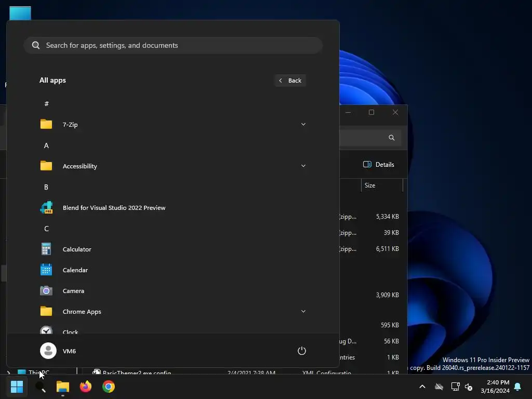532x399 pixels.
Task: Select the 5,334 KB file size cell
Action: (387, 216)
